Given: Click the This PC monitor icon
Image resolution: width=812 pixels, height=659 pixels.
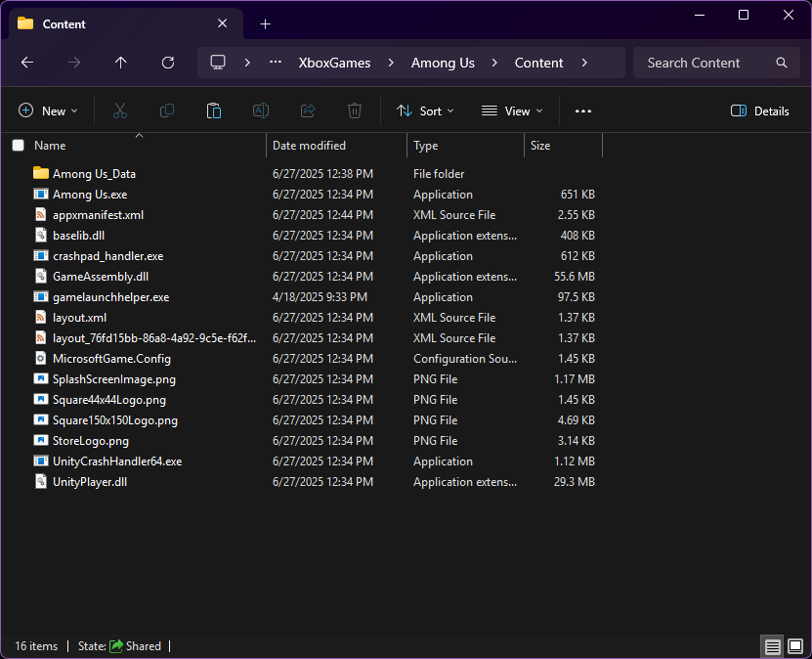Looking at the screenshot, I should tap(218, 63).
